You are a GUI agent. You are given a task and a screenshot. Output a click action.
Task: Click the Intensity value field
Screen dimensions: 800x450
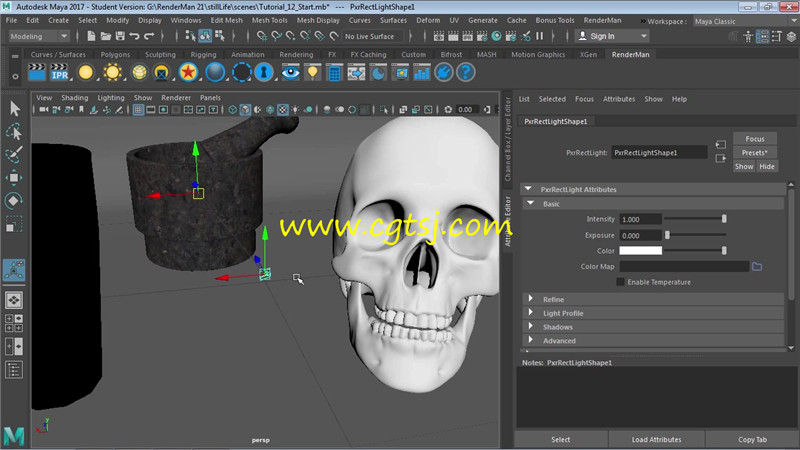[x=640, y=219]
